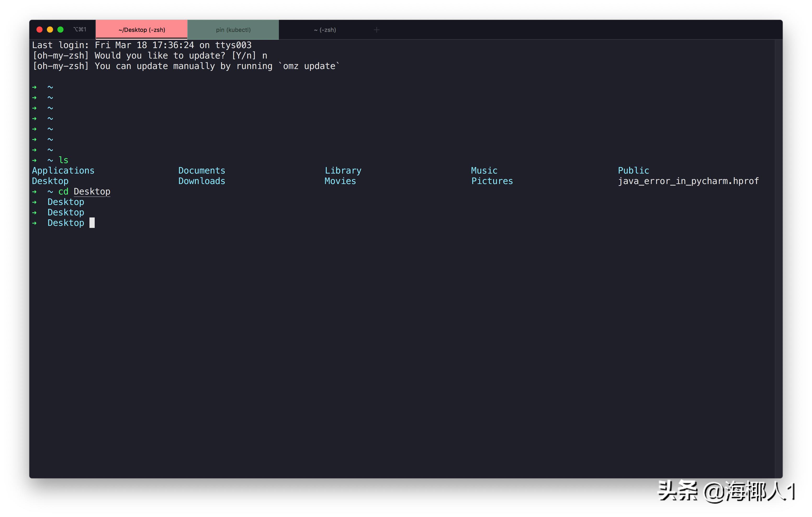This screenshot has height=517, width=812.
Task: Click the Pictures directory name
Action: (492, 181)
